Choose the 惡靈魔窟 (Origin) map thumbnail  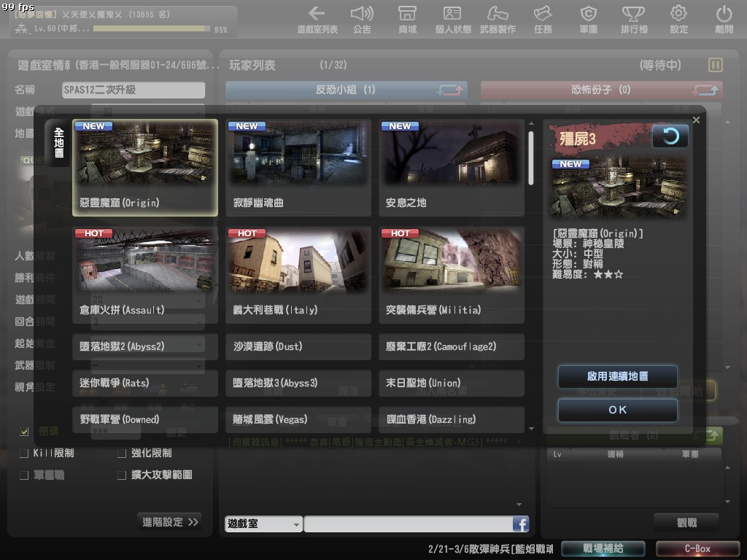[145, 168]
